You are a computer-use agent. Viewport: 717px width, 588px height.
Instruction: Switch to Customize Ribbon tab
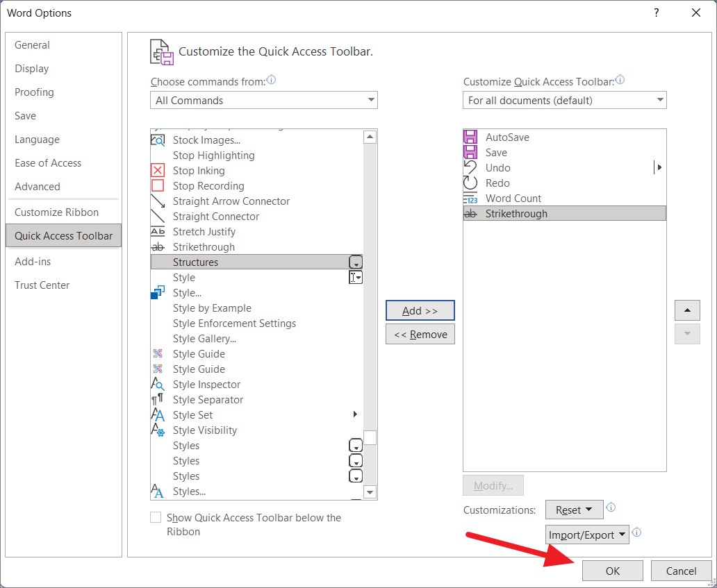pos(57,212)
